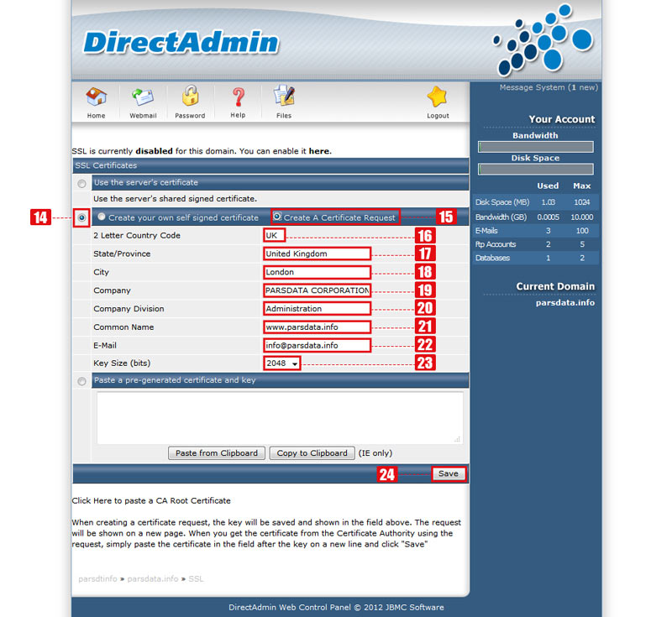Click the 'Common Name' label
The height and width of the screenshot is (617, 672).
point(123,327)
